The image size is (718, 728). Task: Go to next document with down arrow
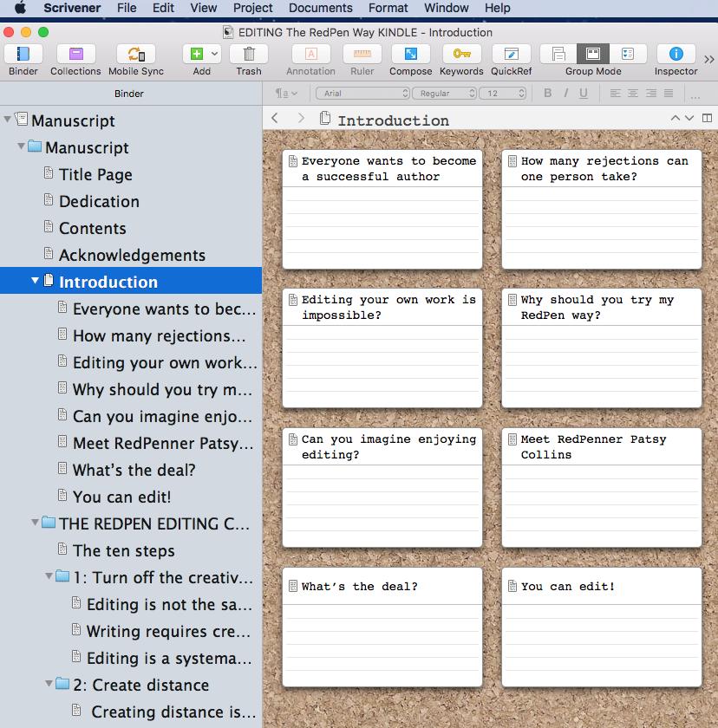(x=689, y=118)
